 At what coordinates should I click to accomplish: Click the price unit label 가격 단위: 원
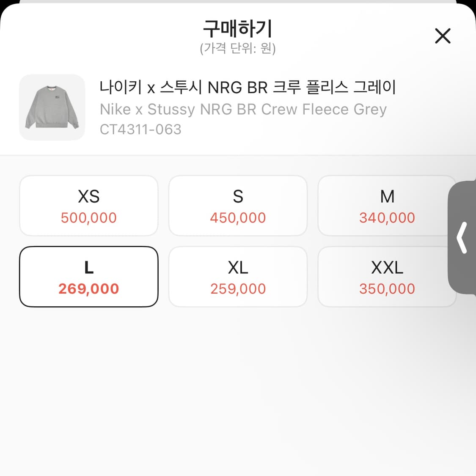[x=238, y=49]
